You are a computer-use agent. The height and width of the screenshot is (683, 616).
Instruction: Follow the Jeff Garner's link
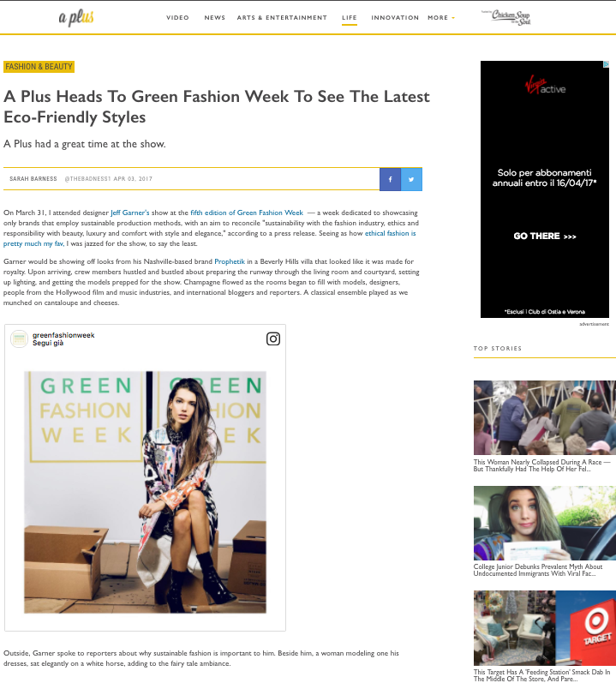pos(129,213)
